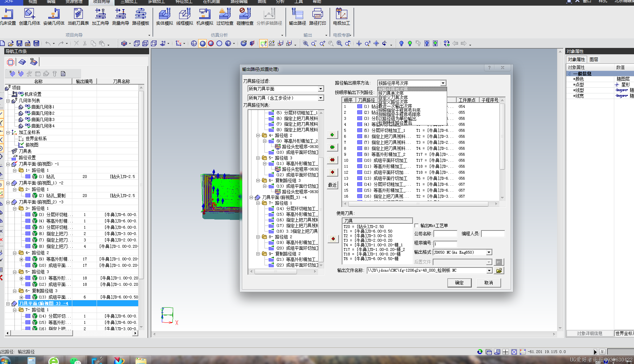Click the 取消 button in the dialog

pos(488,283)
